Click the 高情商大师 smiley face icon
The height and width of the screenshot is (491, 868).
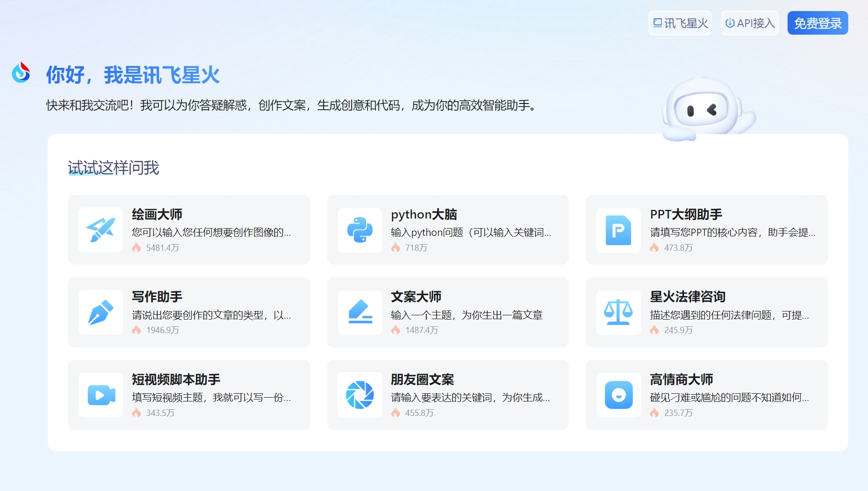pos(618,395)
